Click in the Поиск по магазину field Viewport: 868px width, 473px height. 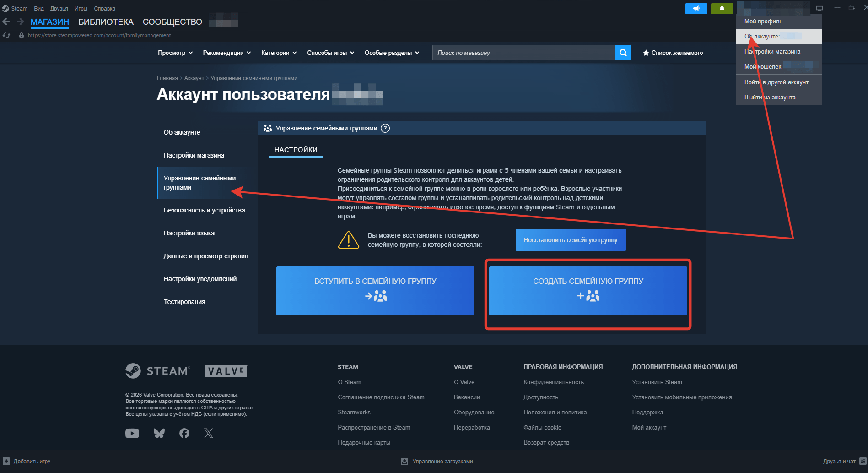[x=524, y=53]
